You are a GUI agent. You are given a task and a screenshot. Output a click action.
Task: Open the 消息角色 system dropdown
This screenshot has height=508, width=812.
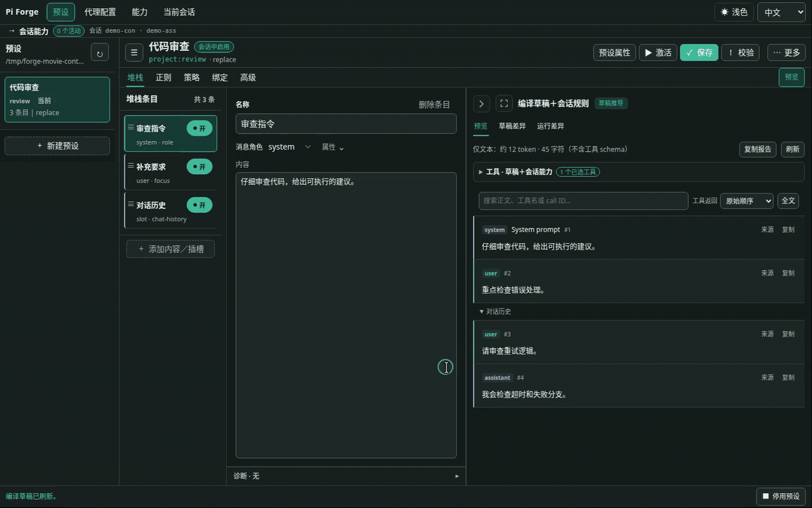coord(290,147)
